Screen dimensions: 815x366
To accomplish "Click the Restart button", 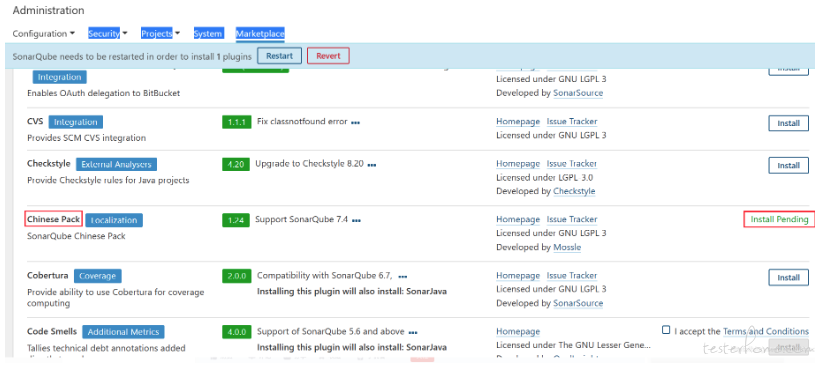I will point(279,56).
